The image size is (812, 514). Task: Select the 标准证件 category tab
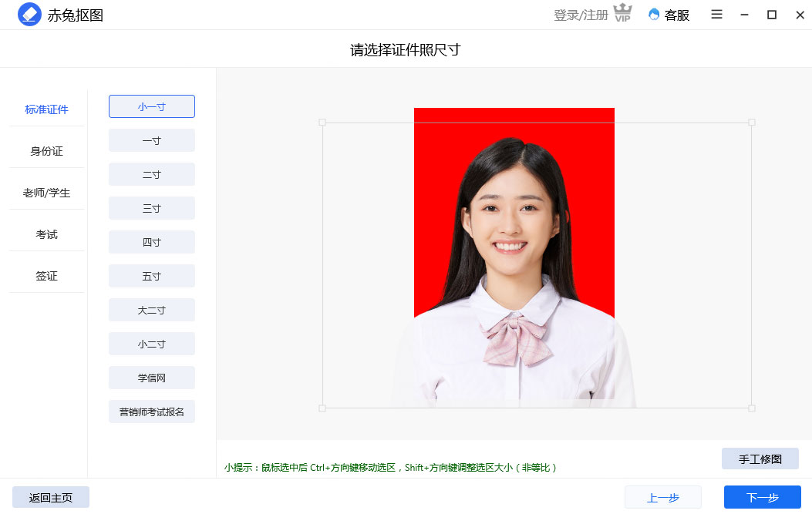tap(46, 109)
